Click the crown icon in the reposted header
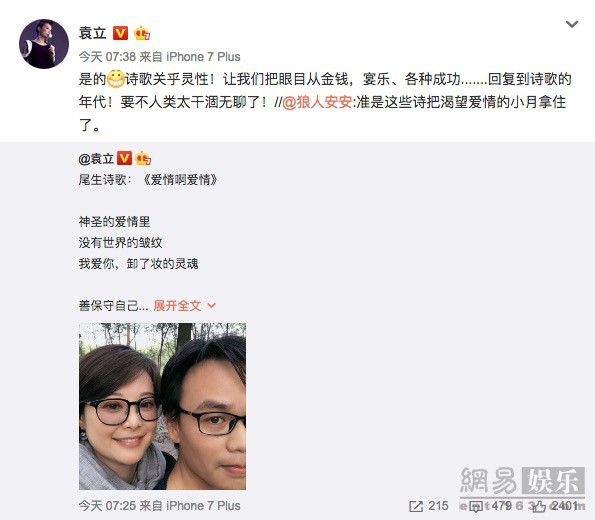This screenshot has width=595, height=520. pos(143,158)
